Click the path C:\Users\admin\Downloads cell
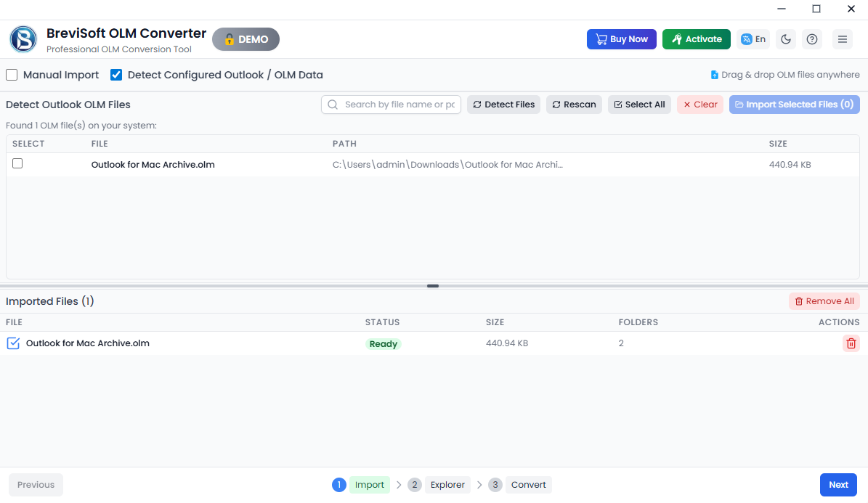 click(447, 164)
